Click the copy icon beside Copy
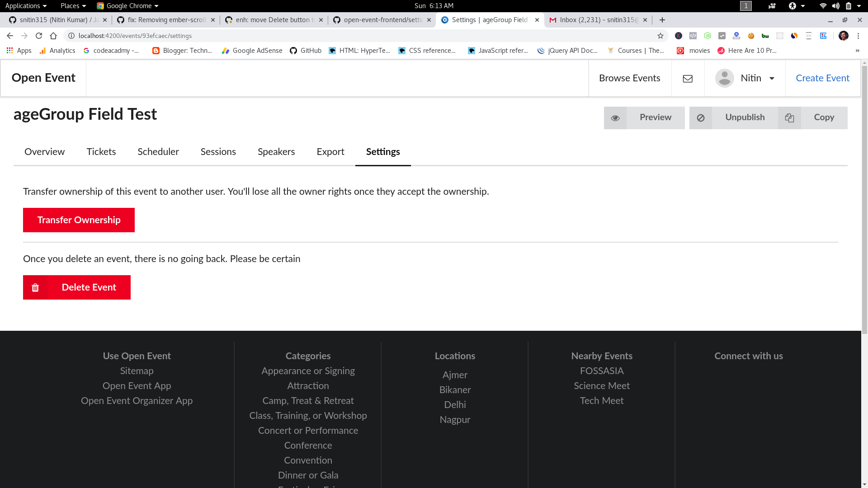Viewport: 868px width, 488px height. (789, 118)
